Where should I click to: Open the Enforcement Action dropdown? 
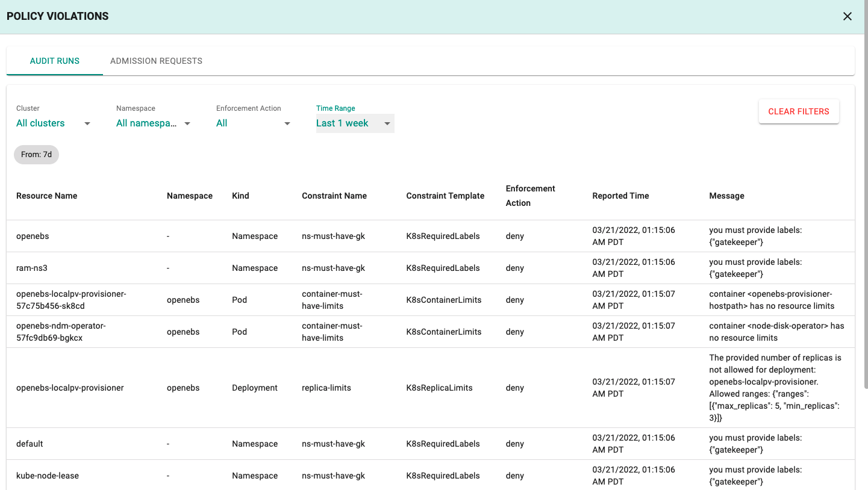[254, 123]
